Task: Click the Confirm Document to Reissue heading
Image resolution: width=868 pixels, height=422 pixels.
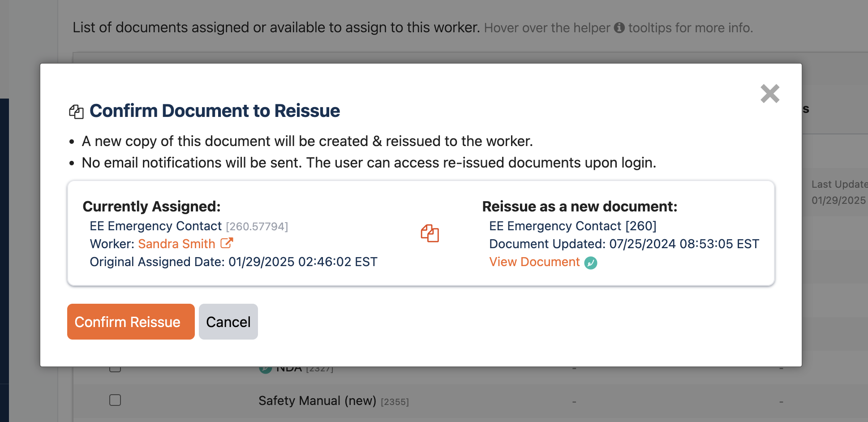Action: (x=215, y=111)
